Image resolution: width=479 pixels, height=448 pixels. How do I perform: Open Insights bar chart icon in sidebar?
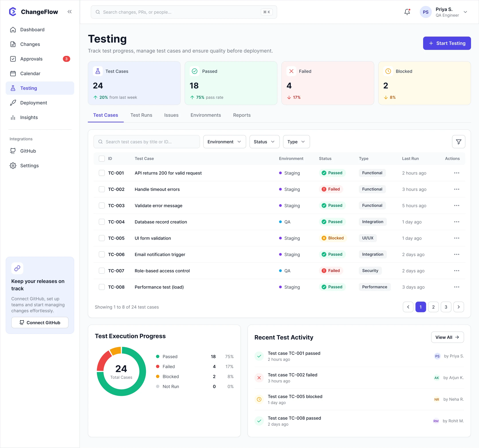13,117
